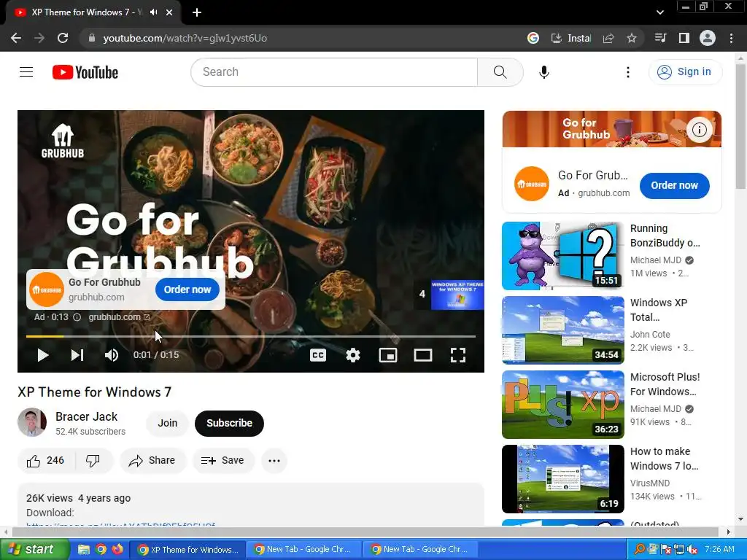Screen dimensions: 747x560
Task: Toggle Chrome side panel
Action: tap(684, 38)
